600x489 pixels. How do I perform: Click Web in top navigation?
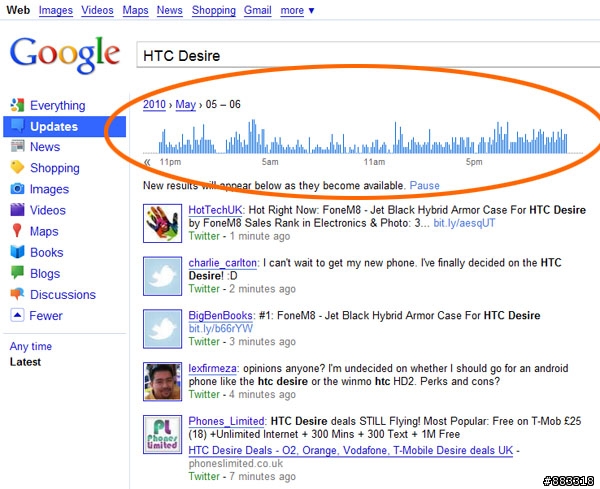click(18, 10)
